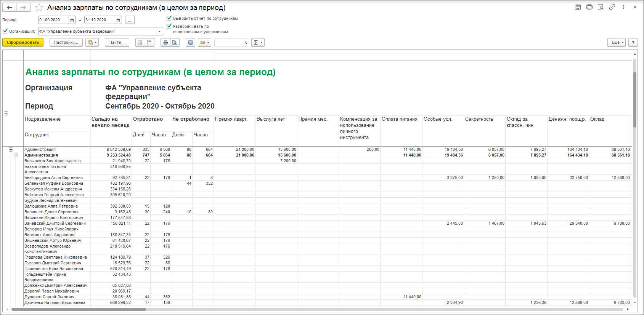Click the Найти... search button
This screenshot has height=315, width=644.
(x=117, y=43)
